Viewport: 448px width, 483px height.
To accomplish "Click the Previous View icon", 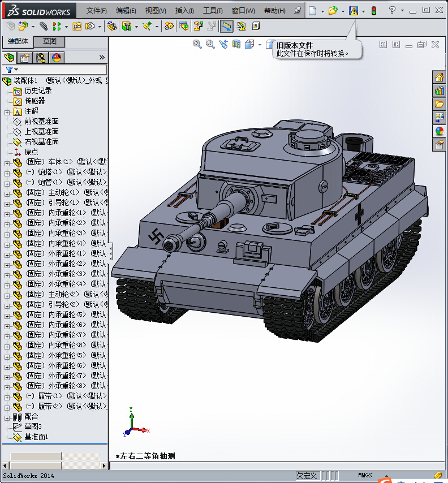I will 223,44.
